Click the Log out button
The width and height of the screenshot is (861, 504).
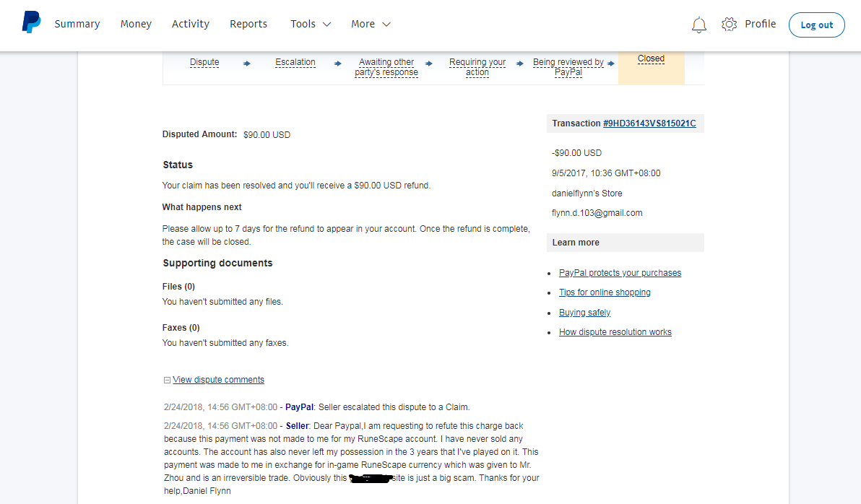point(816,25)
